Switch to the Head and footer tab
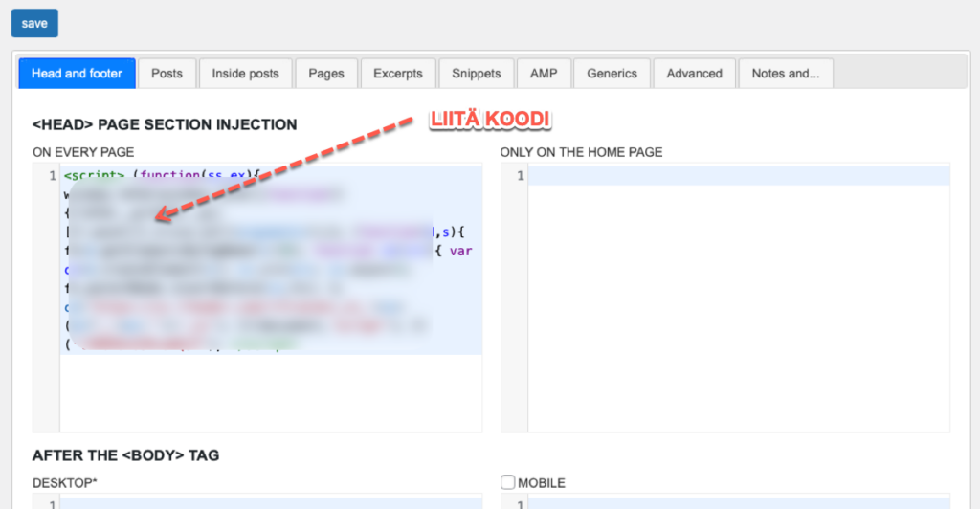 77,74
